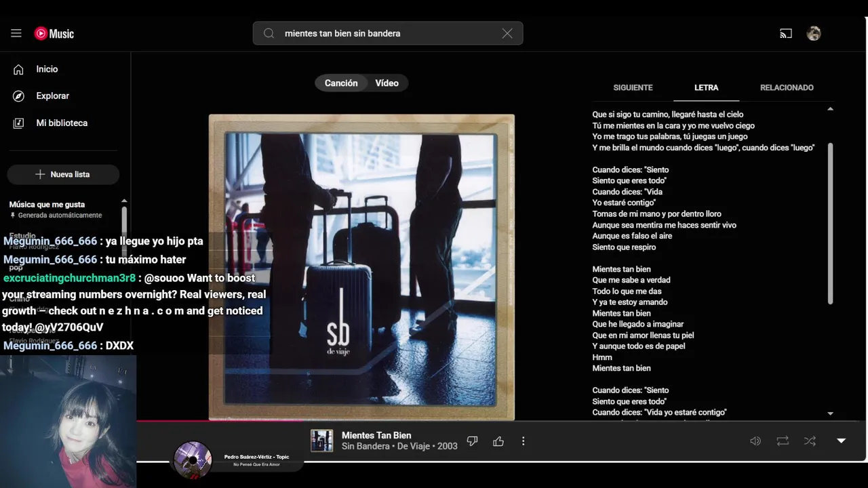The height and width of the screenshot is (488, 868).
Task: Open the hamburger guide menu
Action: pos(16,33)
